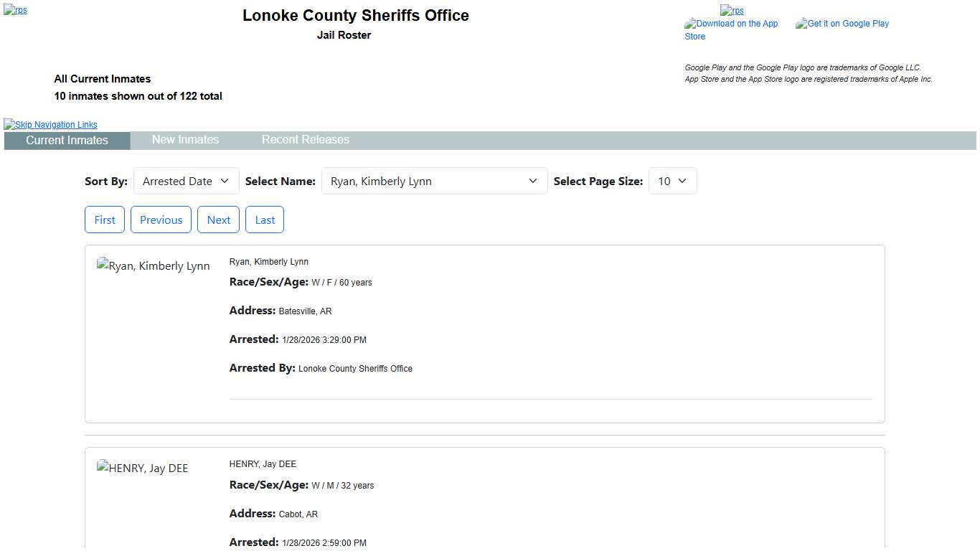Click the Lonoke County Sheriffs Office heading
This screenshot has height=551, width=980.
[355, 16]
